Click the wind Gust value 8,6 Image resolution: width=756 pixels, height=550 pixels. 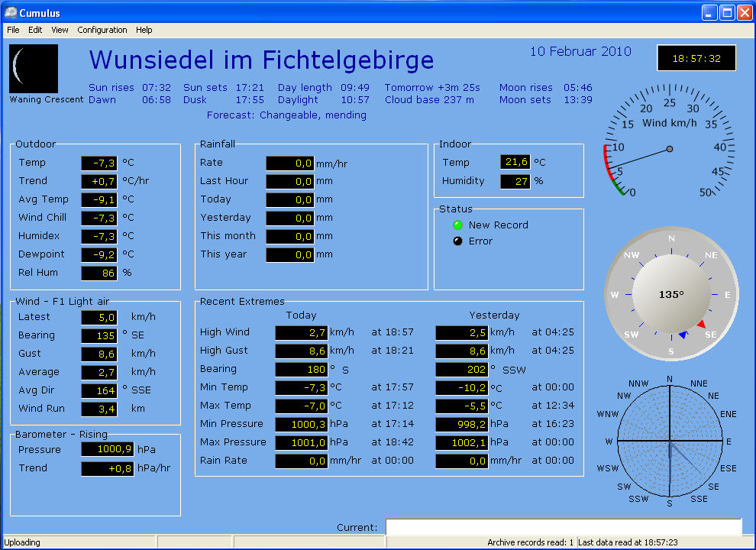[99, 354]
